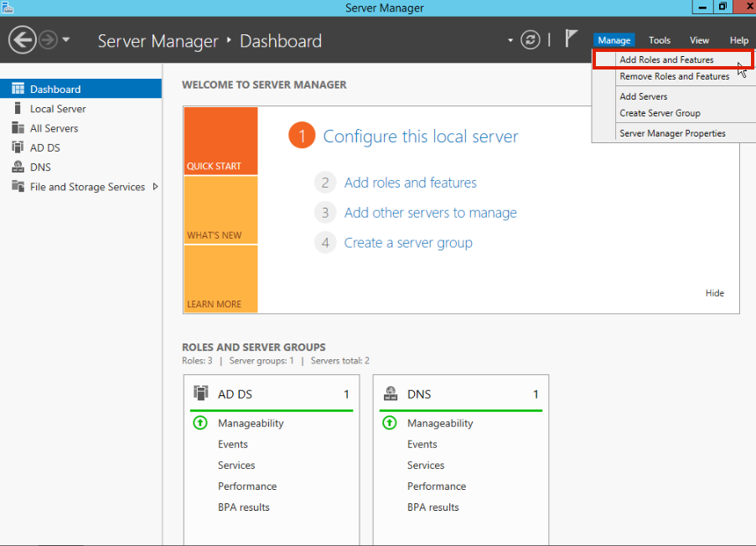Click the 'Add other servers to manage' link
This screenshot has height=546, width=756.
[x=430, y=213]
